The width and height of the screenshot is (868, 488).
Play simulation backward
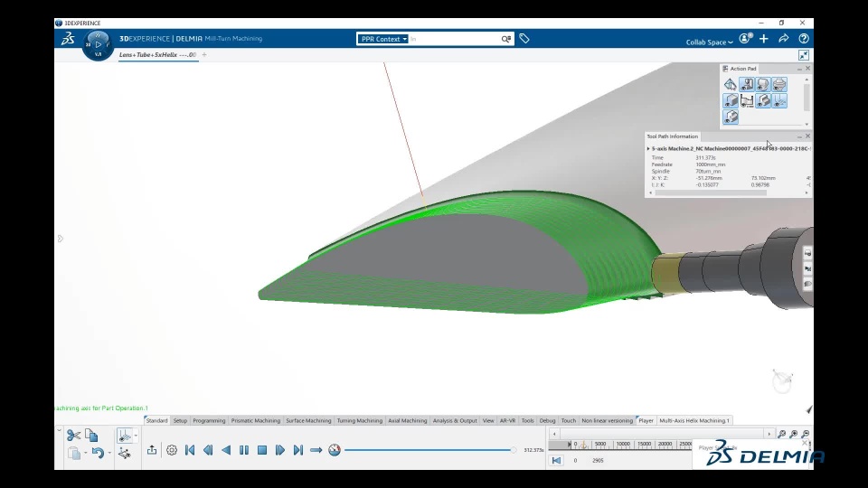point(226,450)
